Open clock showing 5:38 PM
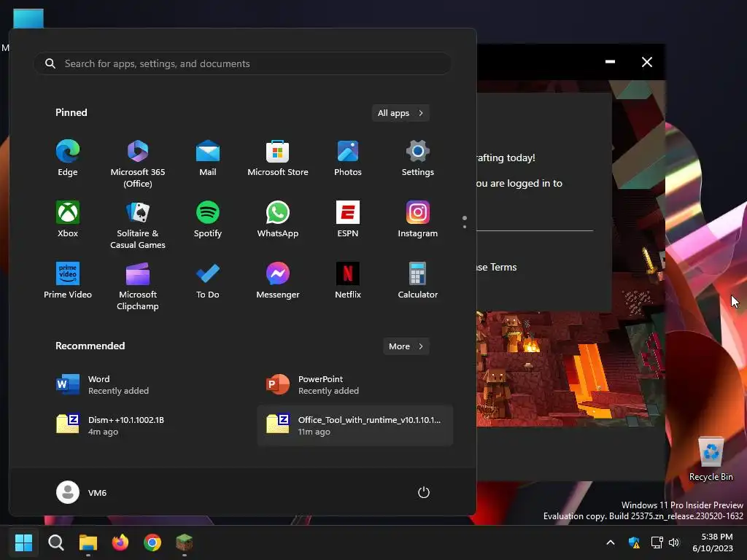Viewport: 747px width, 560px height. [x=713, y=542]
